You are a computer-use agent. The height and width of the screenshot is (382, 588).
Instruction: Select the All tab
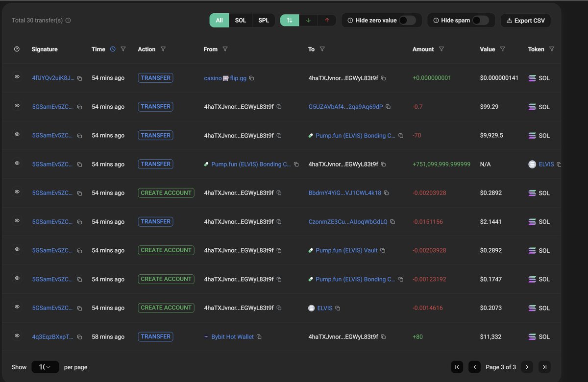[x=219, y=20]
